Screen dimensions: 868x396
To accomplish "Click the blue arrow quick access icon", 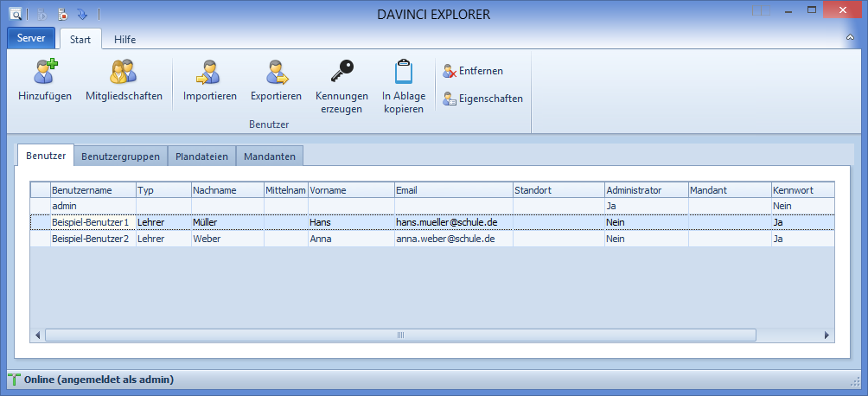I will pyautogui.click(x=82, y=14).
